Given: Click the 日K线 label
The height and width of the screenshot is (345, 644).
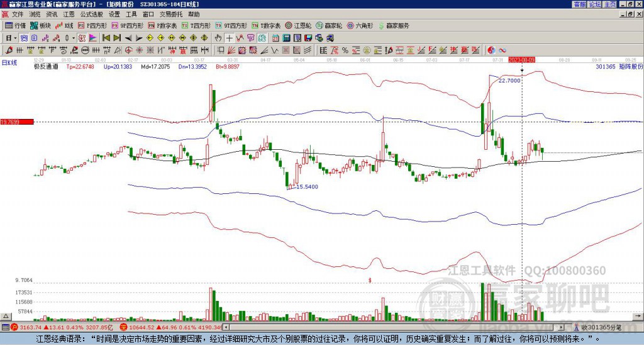Looking at the screenshot, I should (9, 62).
